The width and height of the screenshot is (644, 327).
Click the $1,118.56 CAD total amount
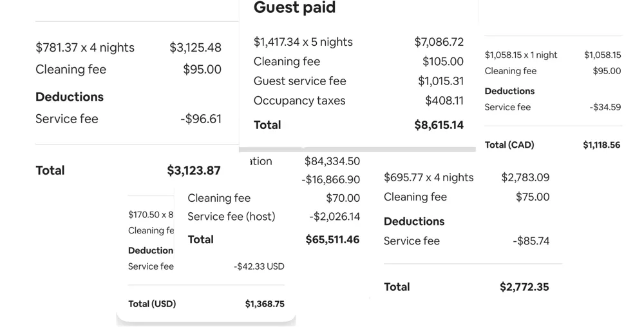coord(601,144)
